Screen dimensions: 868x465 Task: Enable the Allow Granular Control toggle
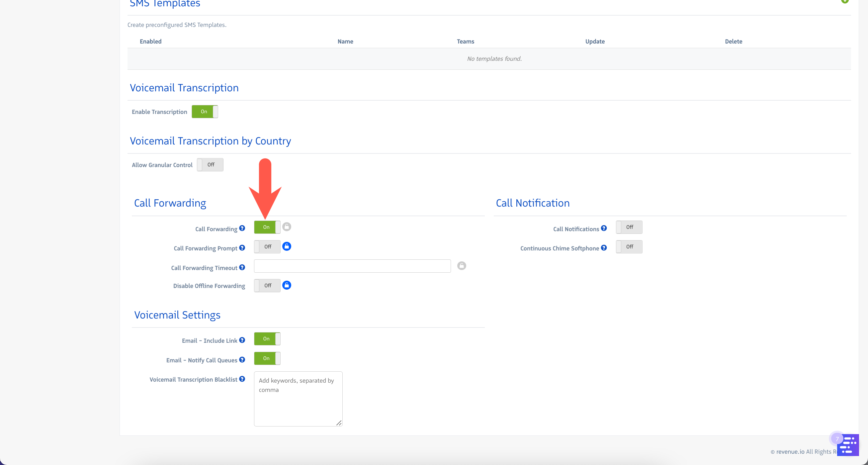tap(210, 165)
